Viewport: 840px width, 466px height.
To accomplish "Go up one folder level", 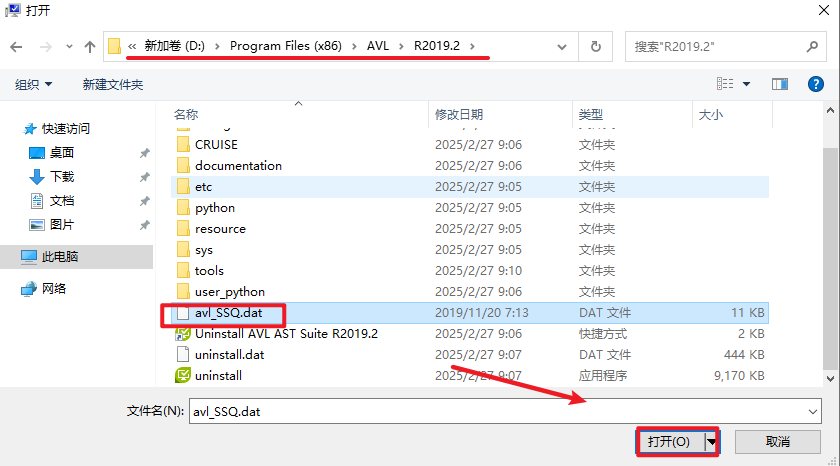I will click(89, 47).
